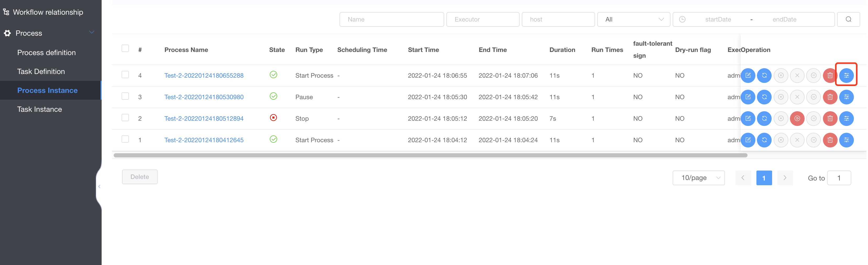868x265 pixels.
Task: Tick the select-all checkbox in the table header
Action: point(125,48)
